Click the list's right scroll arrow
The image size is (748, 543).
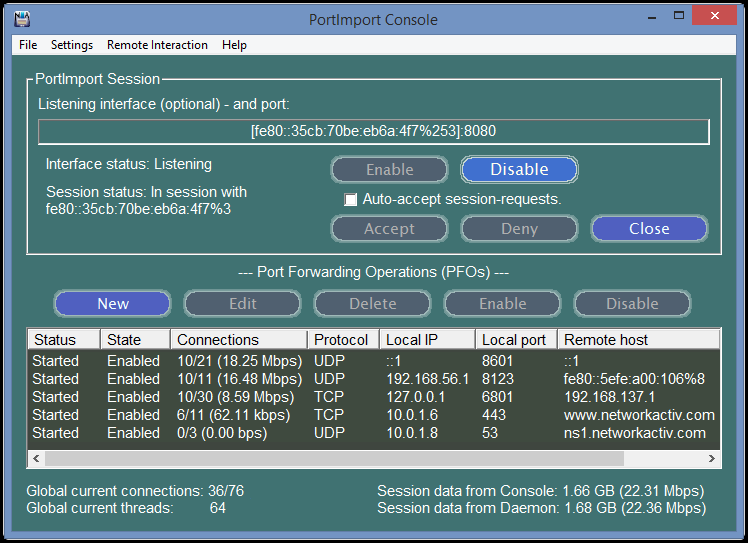pyautogui.click(x=712, y=459)
